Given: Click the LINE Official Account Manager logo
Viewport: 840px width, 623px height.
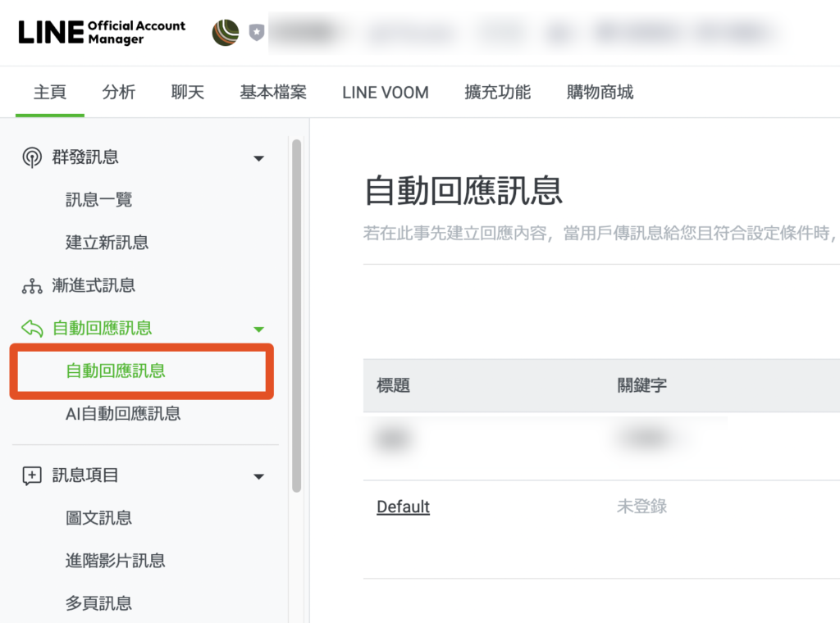Looking at the screenshot, I should coord(102,32).
